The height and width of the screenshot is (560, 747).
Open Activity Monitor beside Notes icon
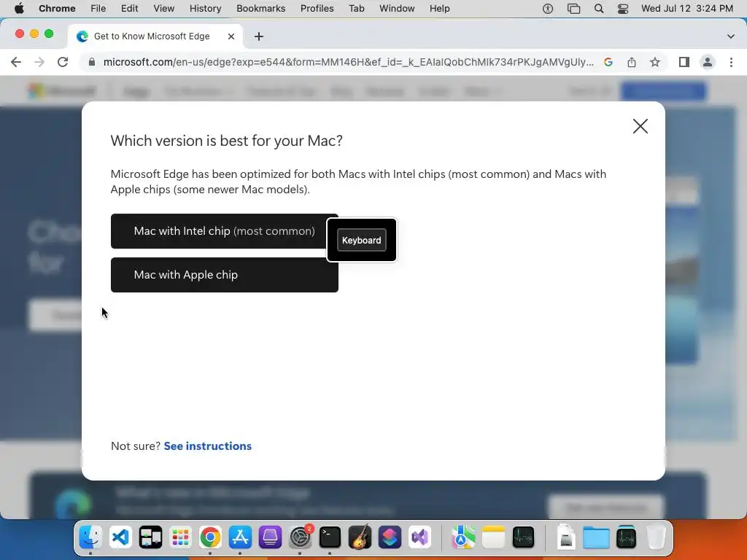pyautogui.click(x=523, y=537)
